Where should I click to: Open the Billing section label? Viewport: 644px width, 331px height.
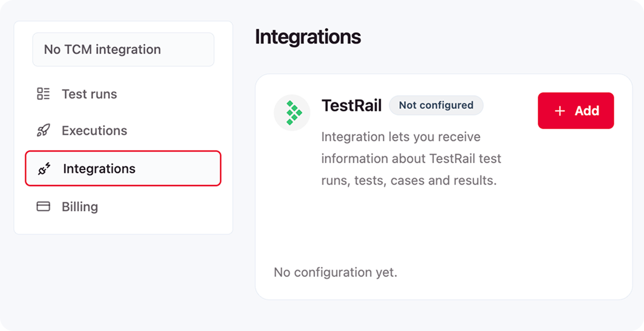(x=80, y=207)
